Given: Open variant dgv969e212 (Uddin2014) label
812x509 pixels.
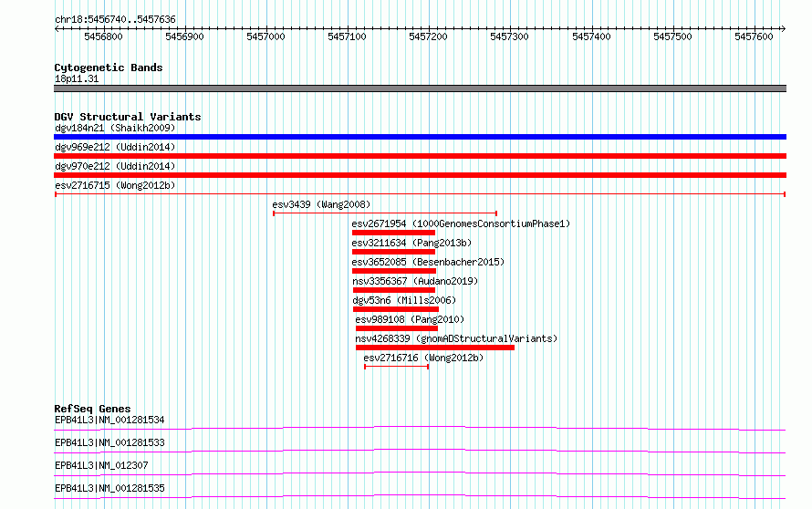Looking at the screenshot, I should (115, 147).
